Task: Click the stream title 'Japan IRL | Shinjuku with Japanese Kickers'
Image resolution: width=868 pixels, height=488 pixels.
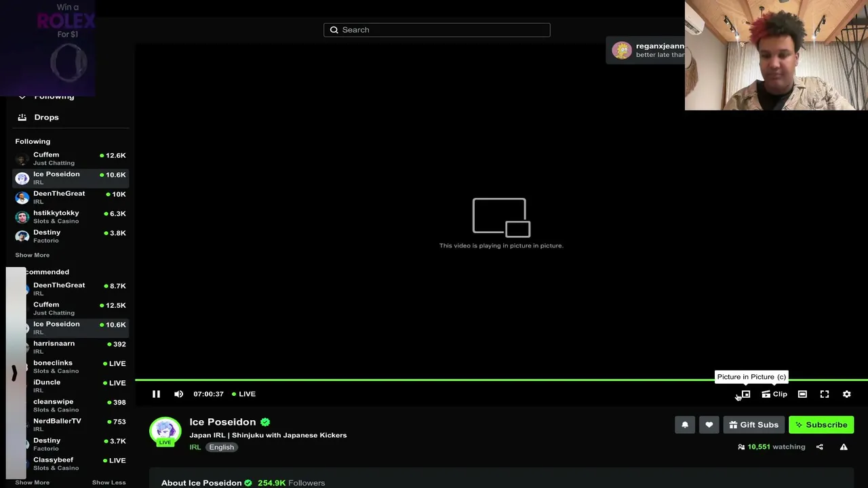Action: tap(268, 435)
